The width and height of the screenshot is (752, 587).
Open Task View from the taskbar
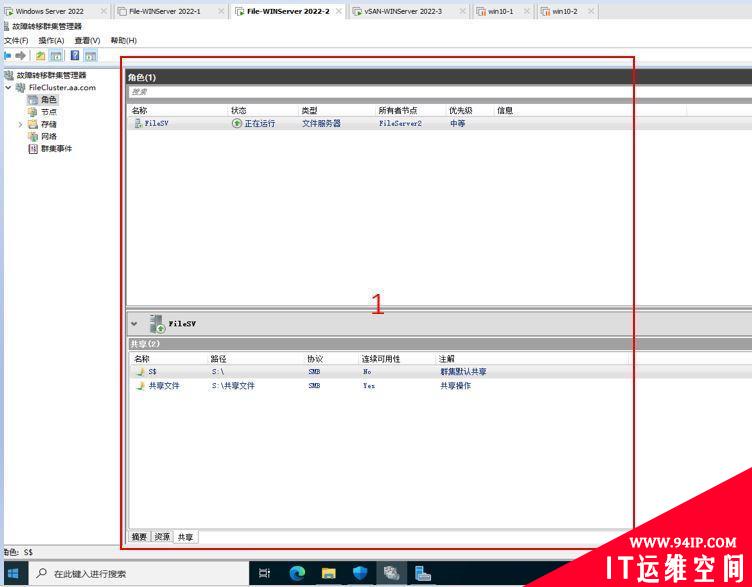point(264,574)
